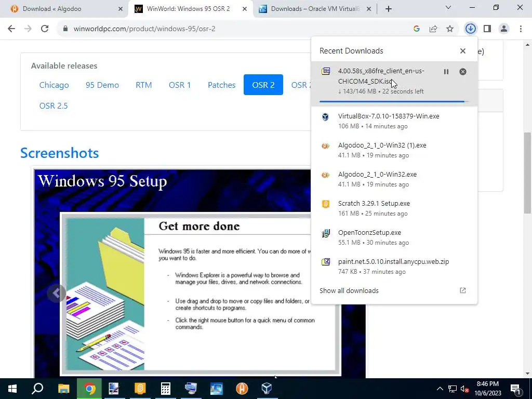The width and height of the screenshot is (532, 399).
Task: Click the paint.net zip file icon
Action: [x=326, y=262]
